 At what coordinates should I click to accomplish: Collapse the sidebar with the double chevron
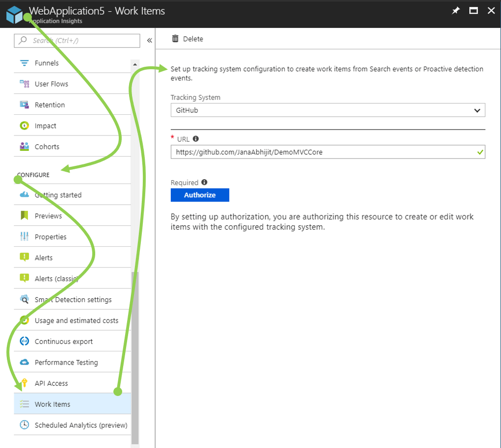pos(149,41)
